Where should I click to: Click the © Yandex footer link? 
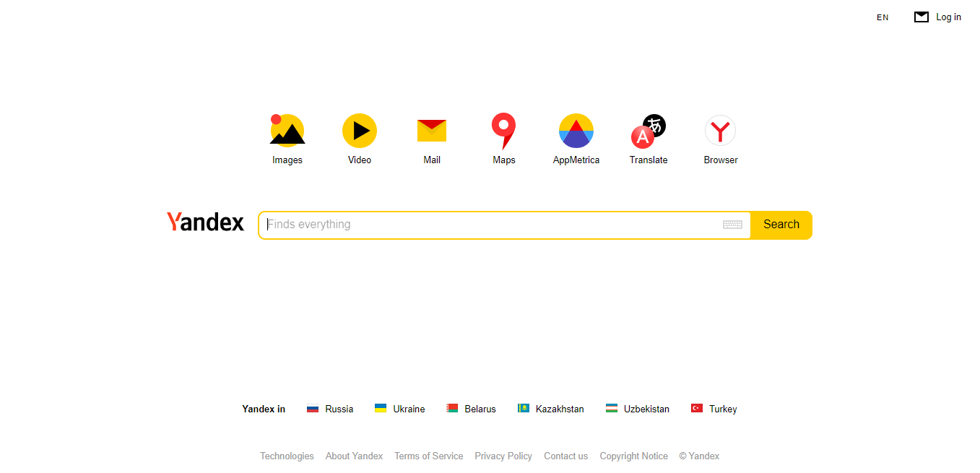click(x=699, y=456)
